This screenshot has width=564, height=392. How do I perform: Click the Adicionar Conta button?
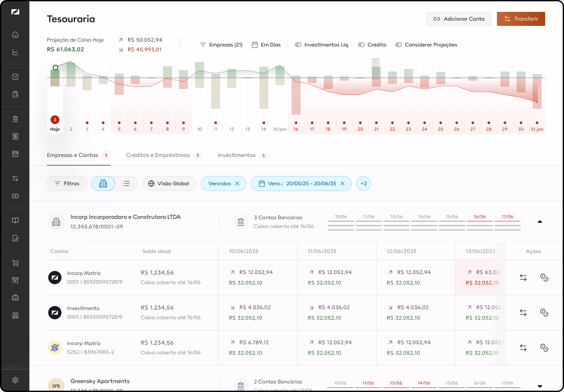(459, 19)
